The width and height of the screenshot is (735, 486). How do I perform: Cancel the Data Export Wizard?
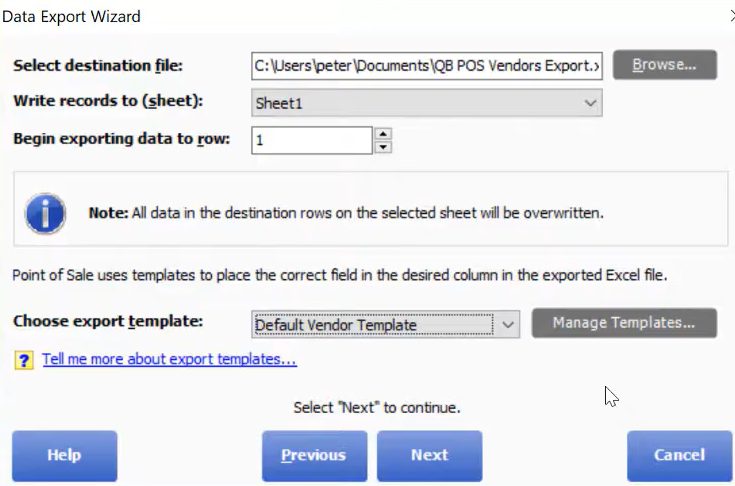(x=679, y=456)
